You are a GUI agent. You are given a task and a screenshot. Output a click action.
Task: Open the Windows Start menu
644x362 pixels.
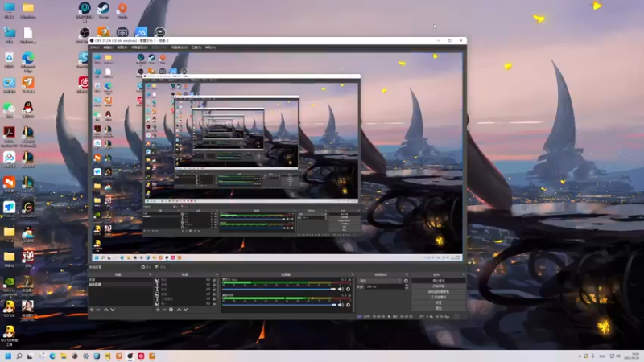coord(8,356)
